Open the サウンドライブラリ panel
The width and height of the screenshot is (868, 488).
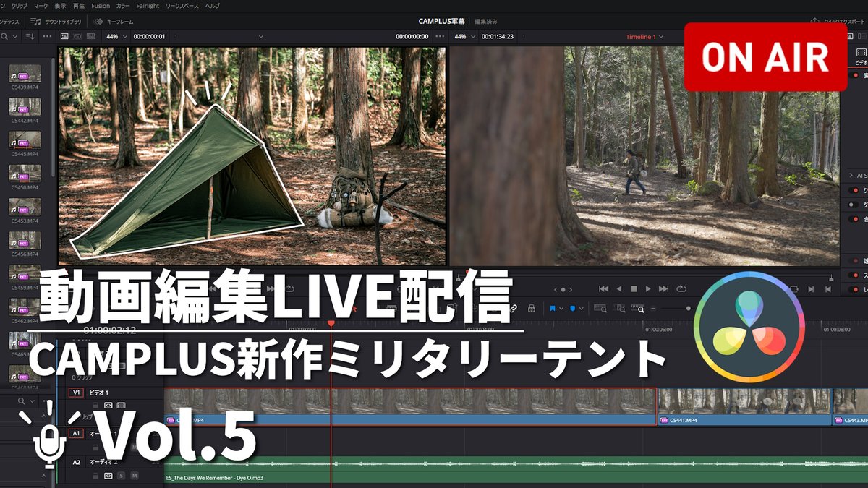tap(57, 22)
